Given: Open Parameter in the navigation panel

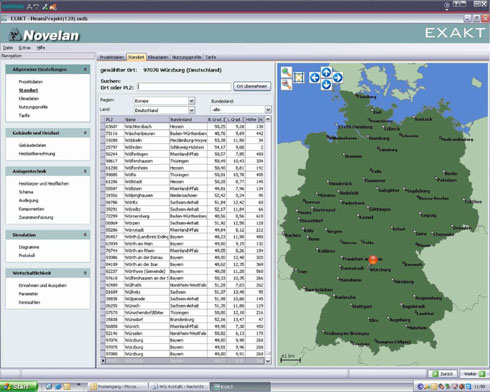Looking at the screenshot, I should pyautogui.click(x=28, y=294).
